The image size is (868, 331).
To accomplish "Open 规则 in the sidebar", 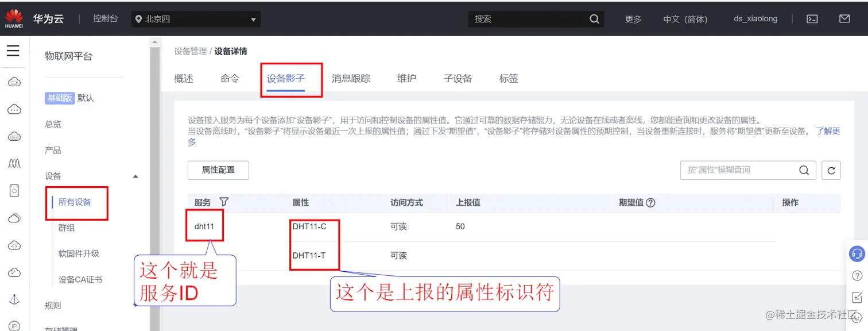I will point(53,305).
